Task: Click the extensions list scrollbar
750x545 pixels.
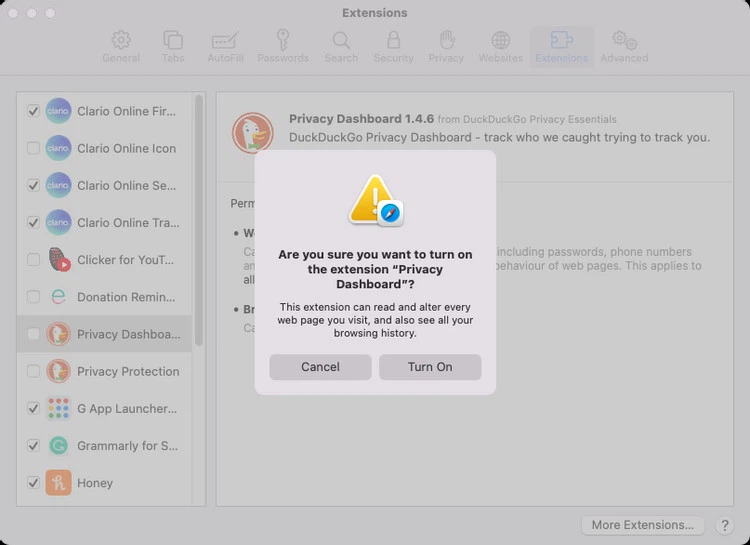Action: pyautogui.click(x=199, y=220)
